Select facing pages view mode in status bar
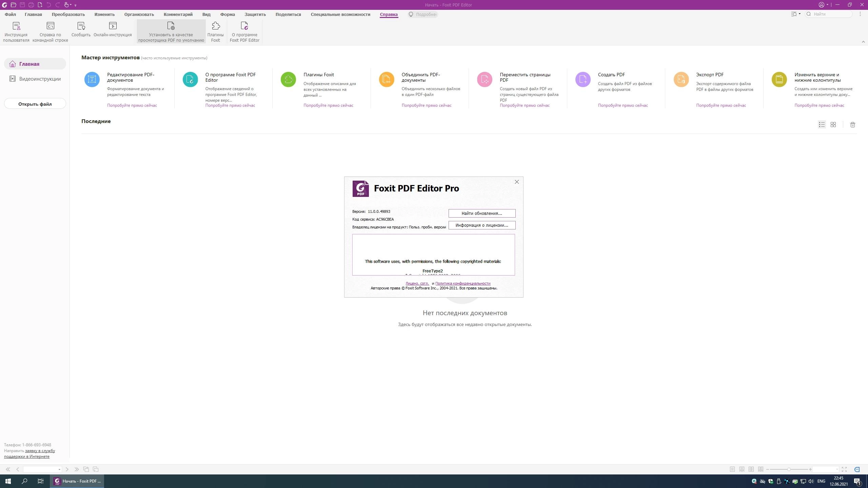Image resolution: width=868 pixels, height=488 pixels. pyautogui.click(x=751, y=469)
